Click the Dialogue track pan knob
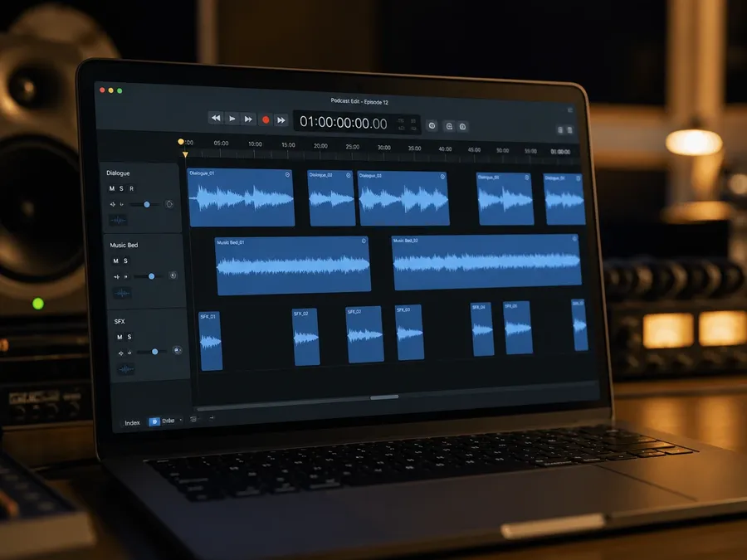The image size is (747, 560). pyautogui.click(x=169, y=204)
